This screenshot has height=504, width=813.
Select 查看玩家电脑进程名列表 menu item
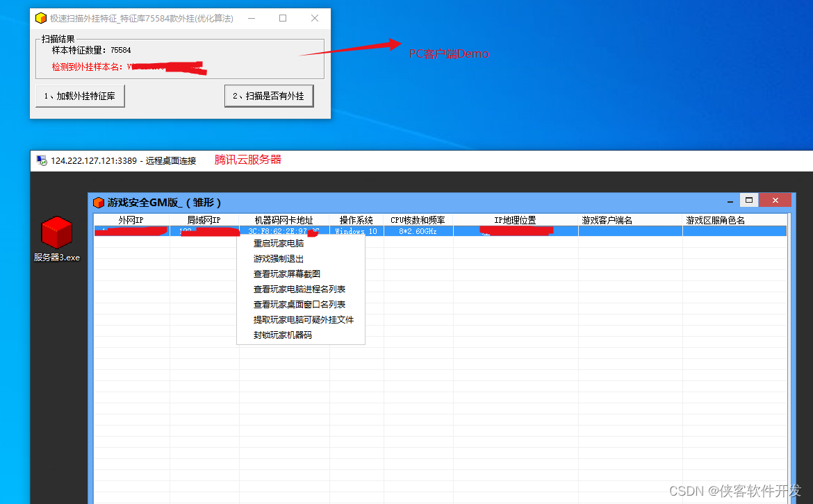point(301,289)
